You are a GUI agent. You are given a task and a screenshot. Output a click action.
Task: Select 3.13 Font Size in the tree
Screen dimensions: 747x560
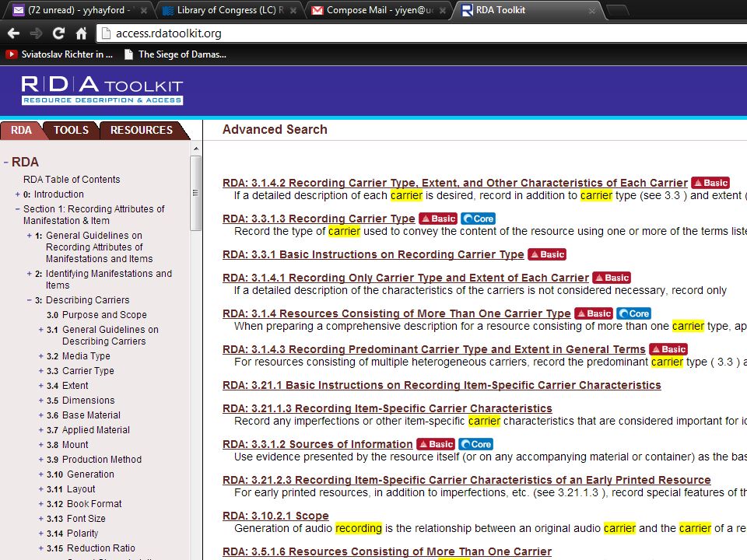coord(75,519)
